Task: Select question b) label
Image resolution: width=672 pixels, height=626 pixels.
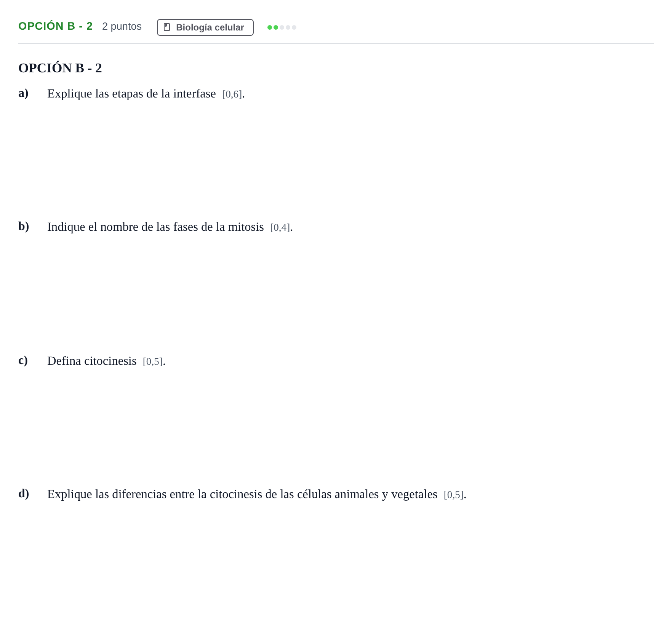Action: [x=24, y=226]
